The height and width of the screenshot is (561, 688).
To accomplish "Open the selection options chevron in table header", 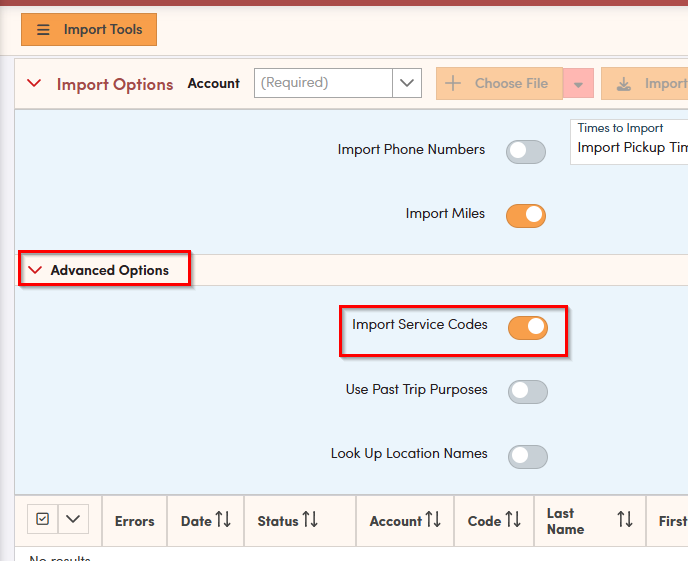I will point(74,519).
